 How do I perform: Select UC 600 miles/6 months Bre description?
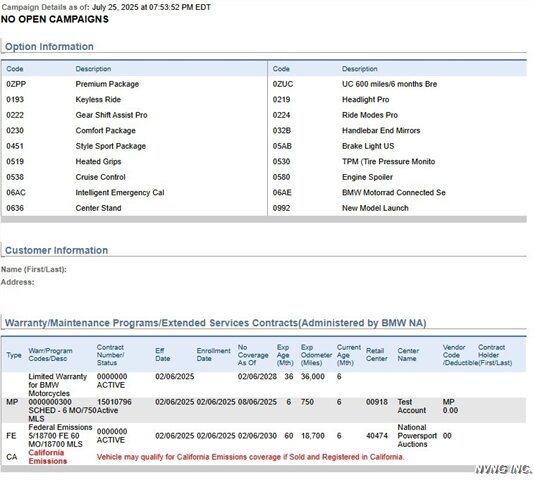[389, 84]
